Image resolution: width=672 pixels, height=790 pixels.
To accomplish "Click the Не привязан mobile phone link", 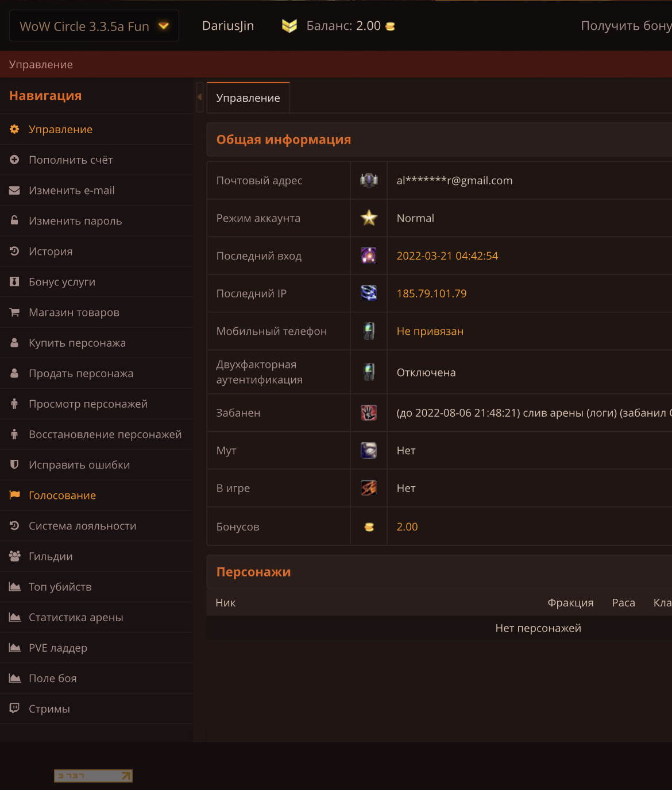I will pos(430,331).
